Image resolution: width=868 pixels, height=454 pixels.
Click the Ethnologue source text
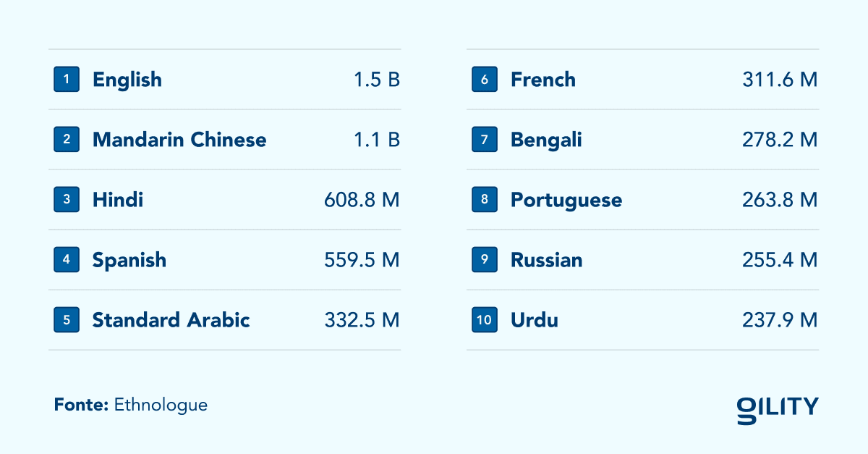(161, 405)
